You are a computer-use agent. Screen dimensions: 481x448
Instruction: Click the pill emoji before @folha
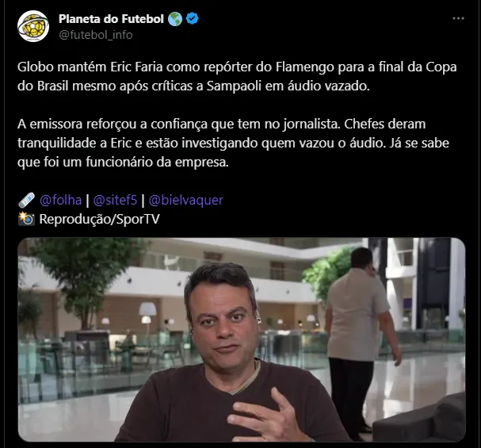26,200
